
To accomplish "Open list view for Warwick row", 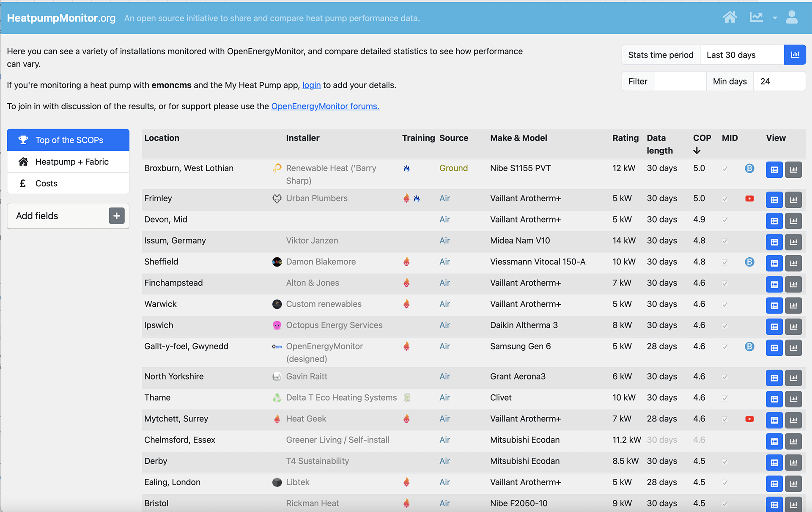I will [x=774, y=306].
